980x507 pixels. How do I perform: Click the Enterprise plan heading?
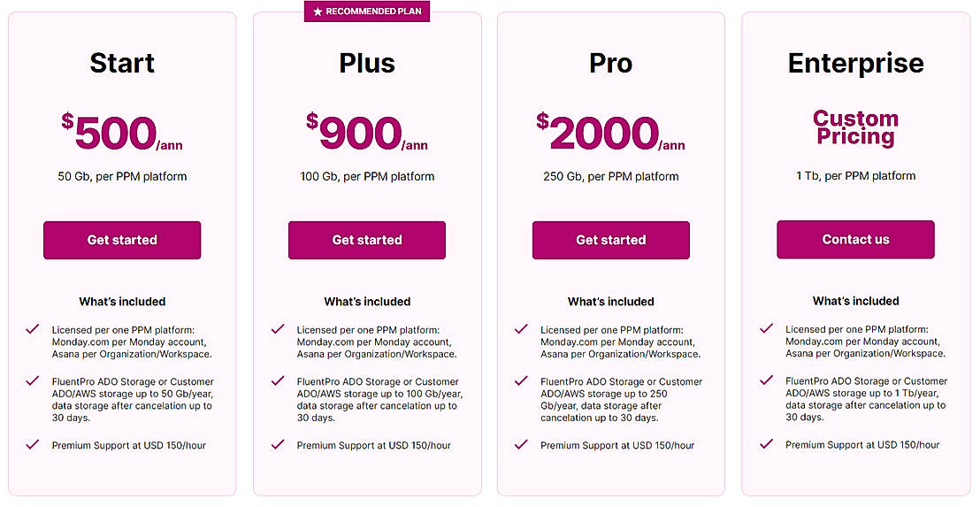855,63
